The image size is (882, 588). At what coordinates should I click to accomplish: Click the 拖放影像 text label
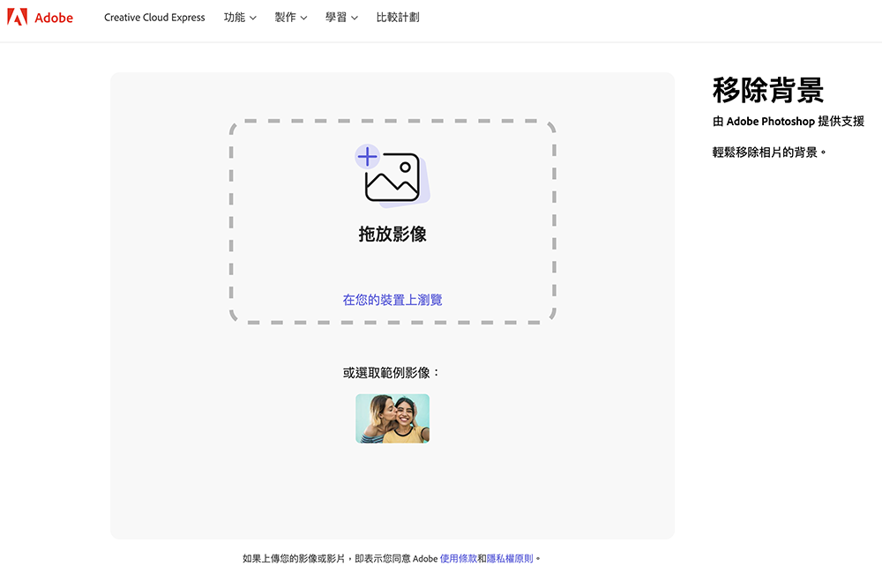(392, 234)
